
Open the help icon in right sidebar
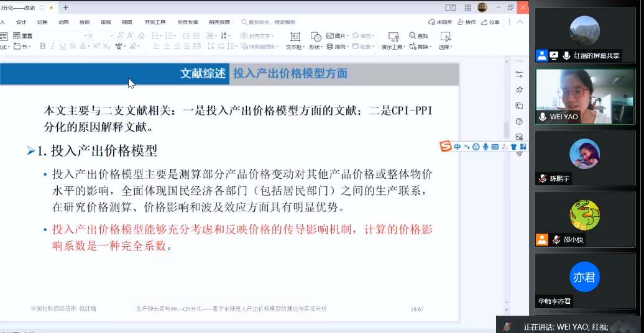tap(519, 121)
